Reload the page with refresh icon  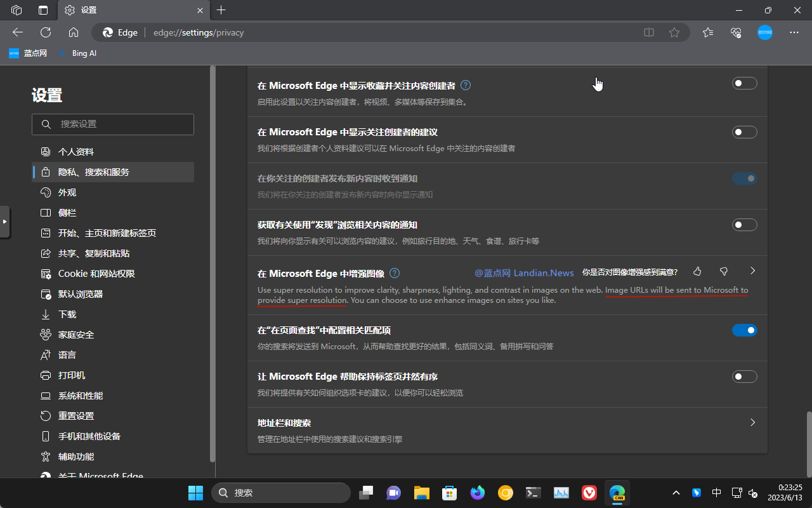tap(46, 32)
